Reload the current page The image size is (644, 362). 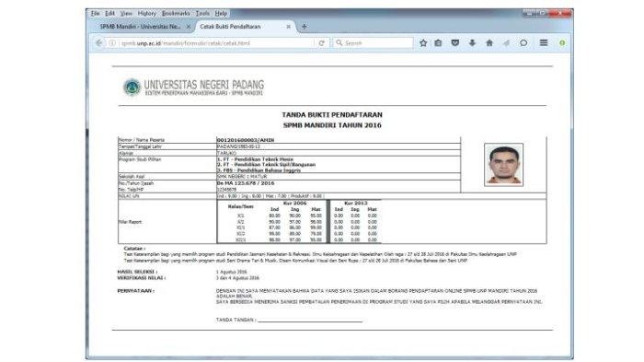[x=322, y=42]
